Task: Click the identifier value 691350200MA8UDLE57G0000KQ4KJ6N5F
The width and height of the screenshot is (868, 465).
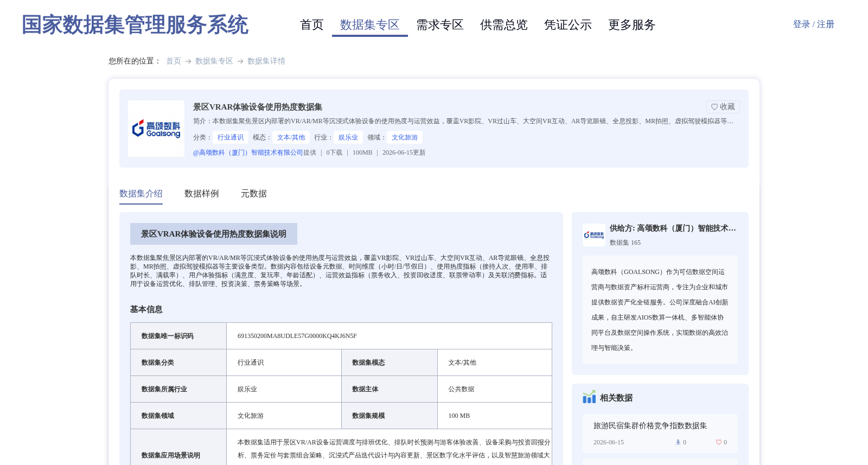Action: coord(297,336)
